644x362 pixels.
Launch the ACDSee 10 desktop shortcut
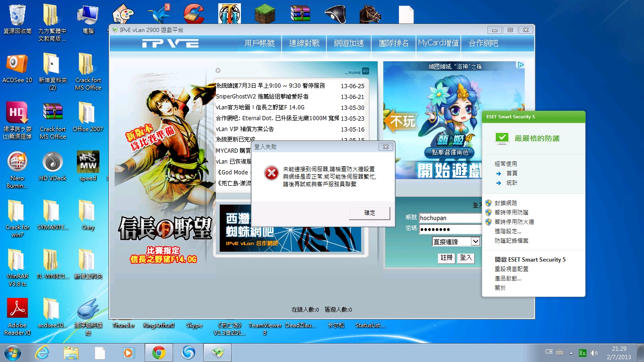[17, 68]
